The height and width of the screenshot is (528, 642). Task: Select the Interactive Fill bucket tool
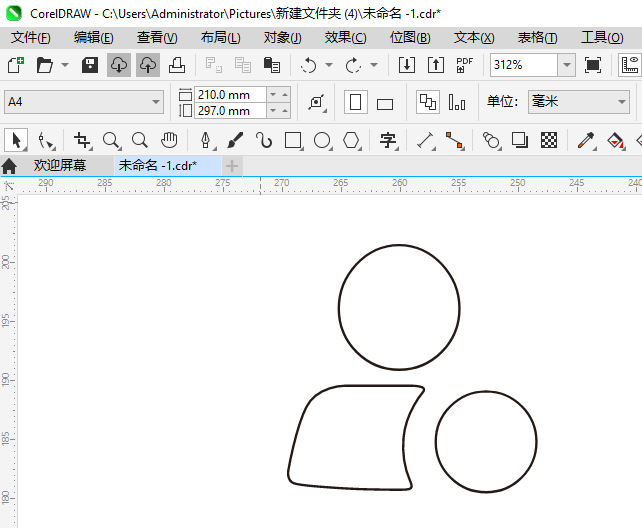coord(615,141)
